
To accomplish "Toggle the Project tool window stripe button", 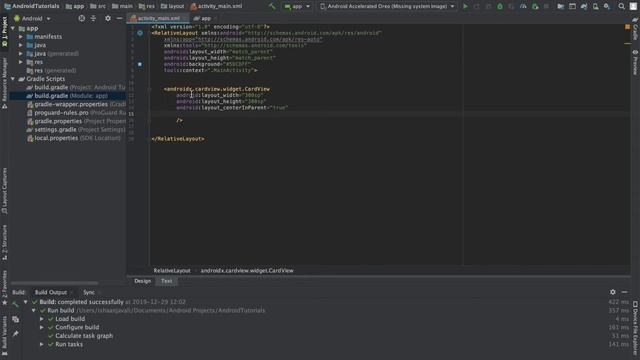I will pos(4,33).
